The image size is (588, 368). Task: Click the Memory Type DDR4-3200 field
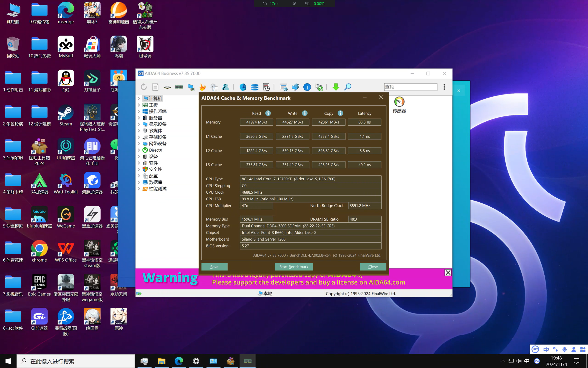pos(311,226)
